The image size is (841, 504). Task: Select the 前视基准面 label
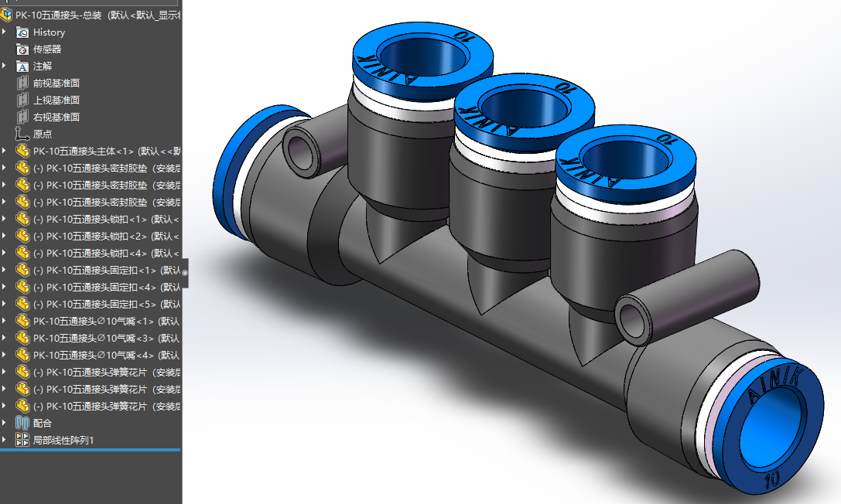[56, 83]
